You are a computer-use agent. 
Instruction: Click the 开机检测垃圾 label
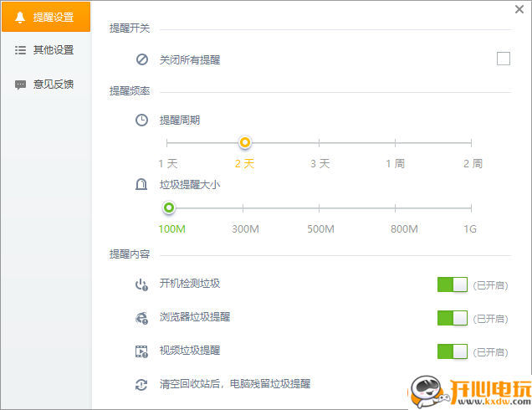coord(190,284)
